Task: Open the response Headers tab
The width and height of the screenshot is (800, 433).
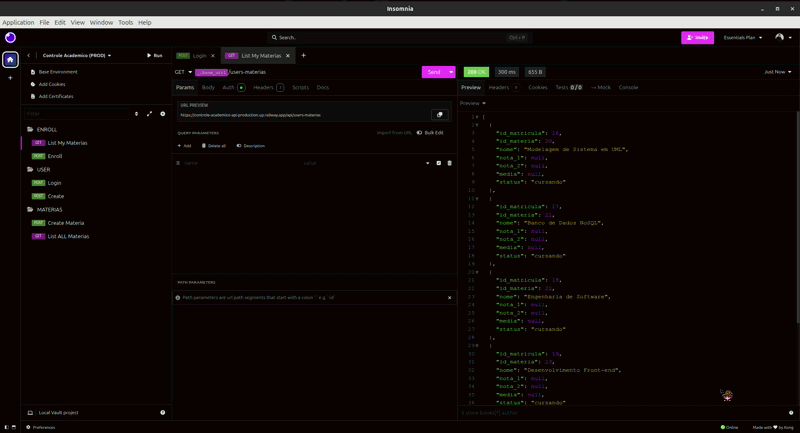Action: pyautogui.click(x=504, y=87)
